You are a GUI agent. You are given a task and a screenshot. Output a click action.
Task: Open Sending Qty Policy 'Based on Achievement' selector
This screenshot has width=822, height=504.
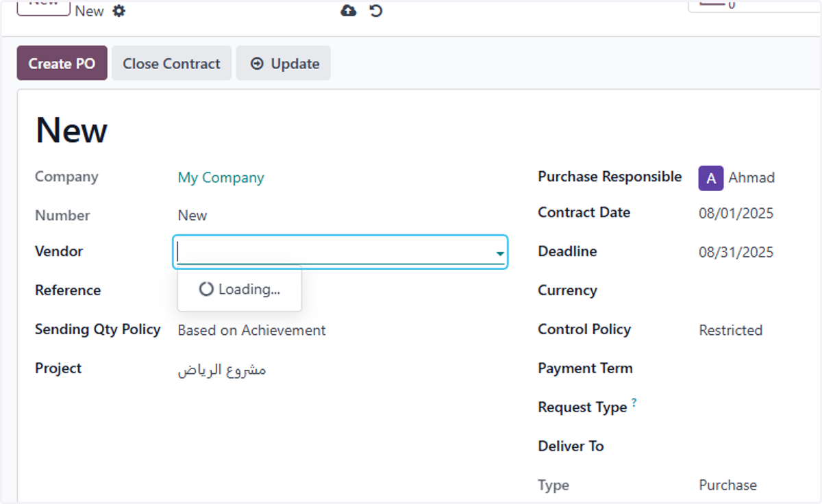tap(251, 330)
